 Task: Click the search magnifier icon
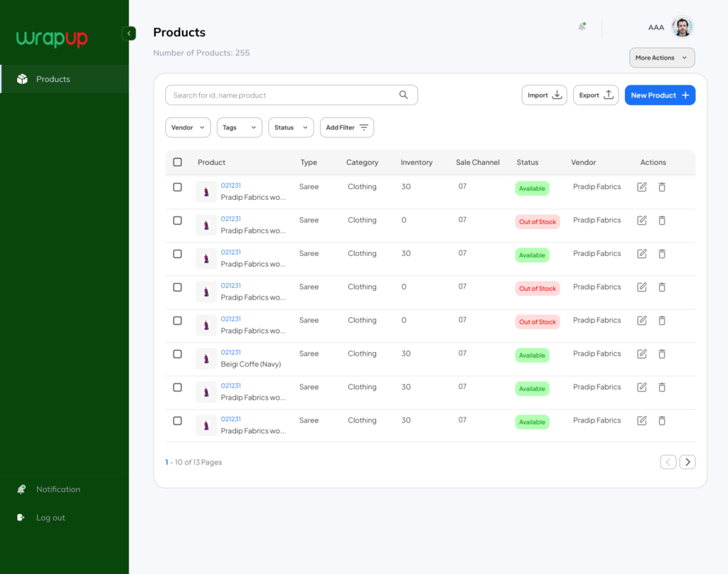click(404, 95)
